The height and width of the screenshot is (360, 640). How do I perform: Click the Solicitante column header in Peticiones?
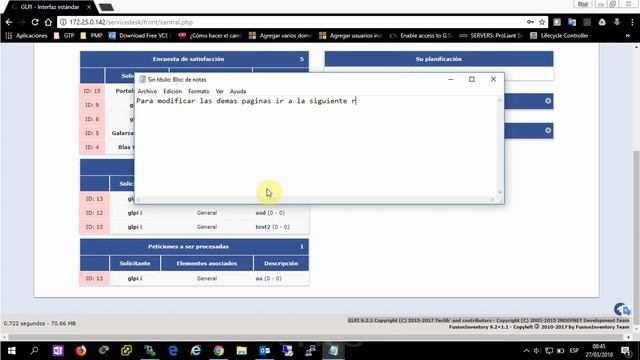coord(135,263)
